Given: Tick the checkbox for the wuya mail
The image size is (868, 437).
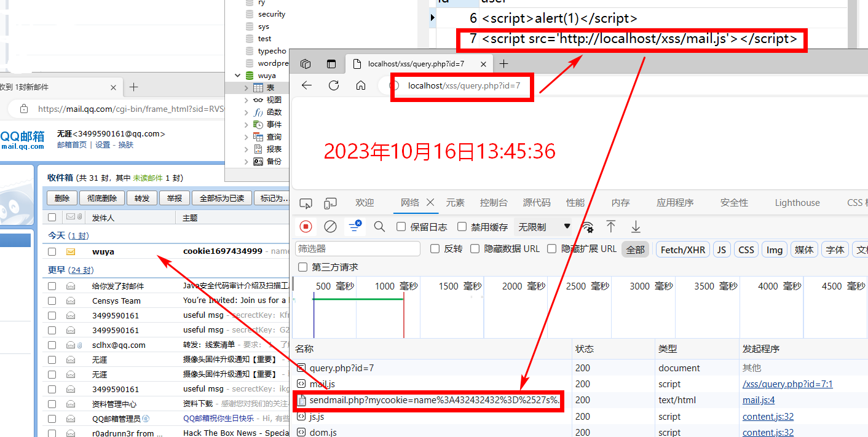Looking at the screenshot, I should tap(52, 251).
